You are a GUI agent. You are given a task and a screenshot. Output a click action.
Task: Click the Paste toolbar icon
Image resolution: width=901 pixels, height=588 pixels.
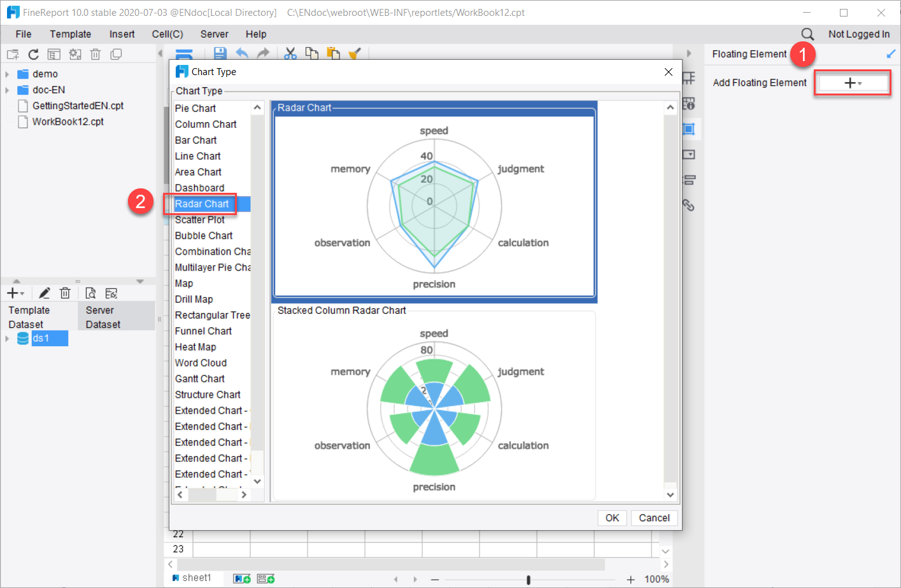pyautogui.click(x=333, y=53)
